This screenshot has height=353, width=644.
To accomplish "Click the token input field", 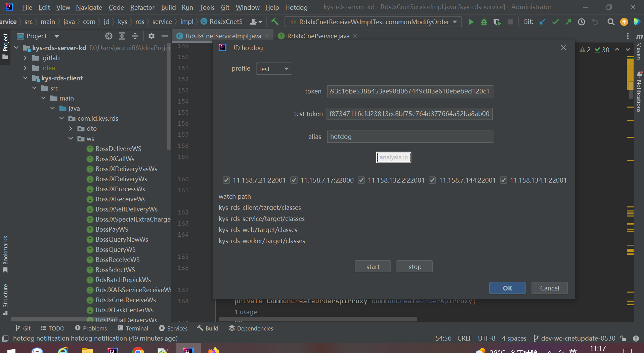I will pyautogui.click(x=410, y=91).
